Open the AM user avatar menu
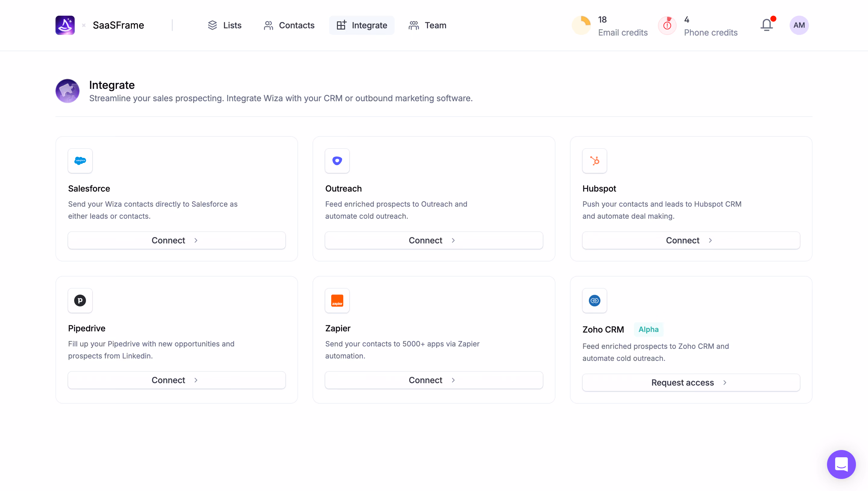Screen dimensions: 868x491 pos(799,25)
